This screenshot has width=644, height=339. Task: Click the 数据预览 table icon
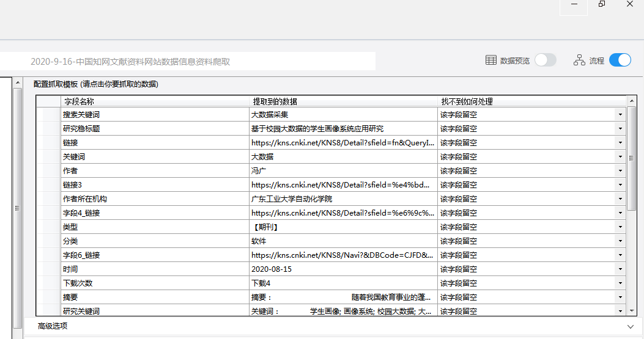click(x=491, y=60)
